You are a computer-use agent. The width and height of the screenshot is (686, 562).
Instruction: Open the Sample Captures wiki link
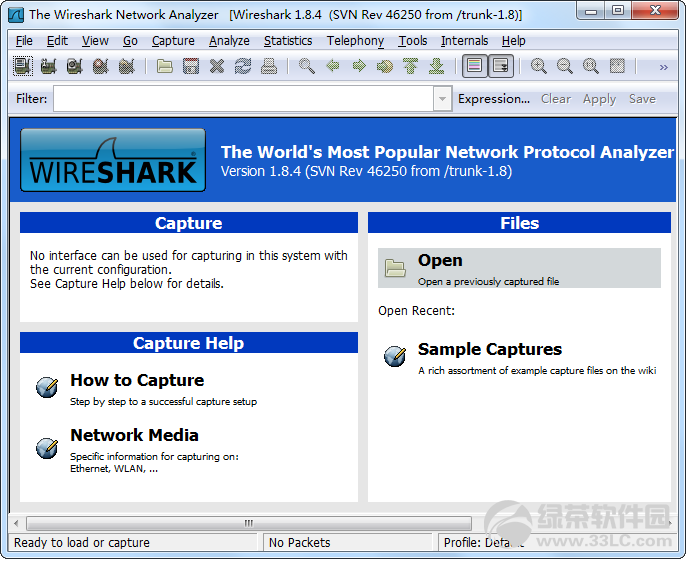(x=490, y=349)
